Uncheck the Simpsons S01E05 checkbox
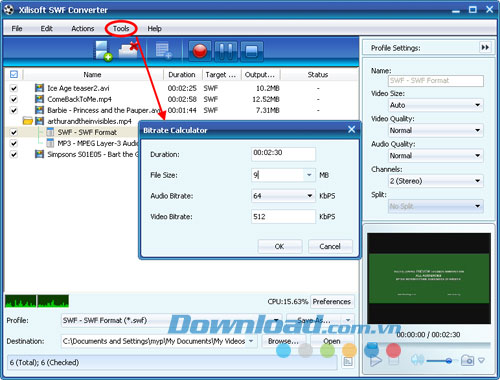The width and height of the screenshot is (500, 380). 14,154
